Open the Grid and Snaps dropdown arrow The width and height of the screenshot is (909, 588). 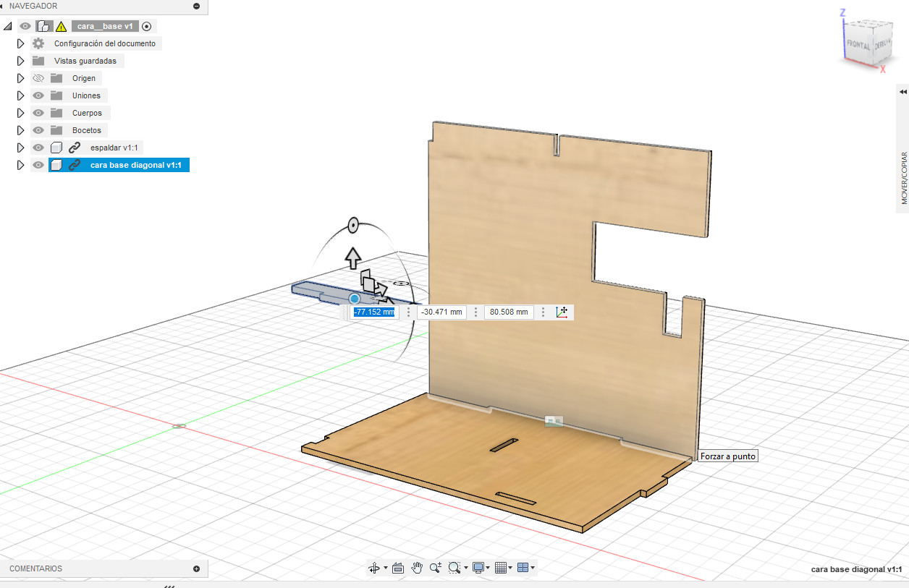tap(511, 568)
